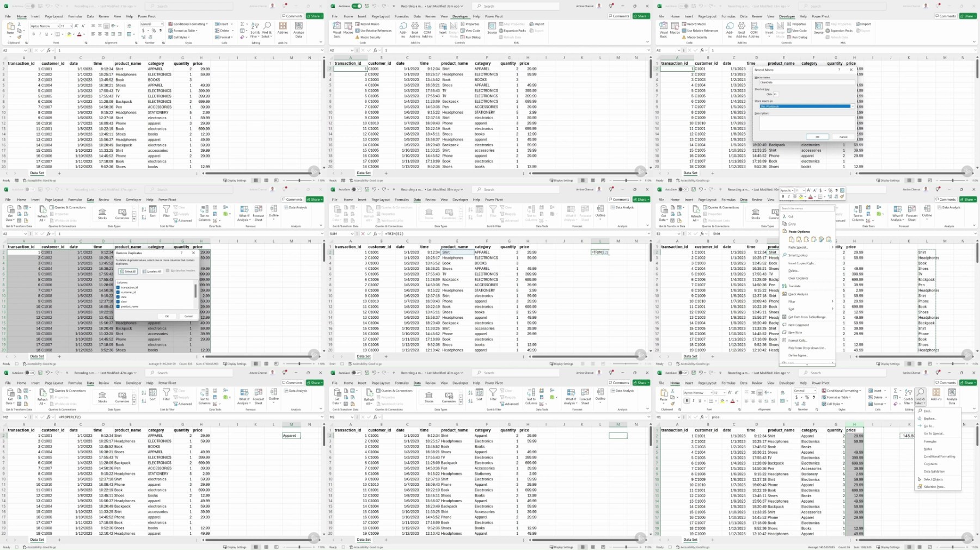The height and width of the screenshot is (550, 980).
Task: Click Source in the dialog-free Developer window
Action: [x=492, y=28]
